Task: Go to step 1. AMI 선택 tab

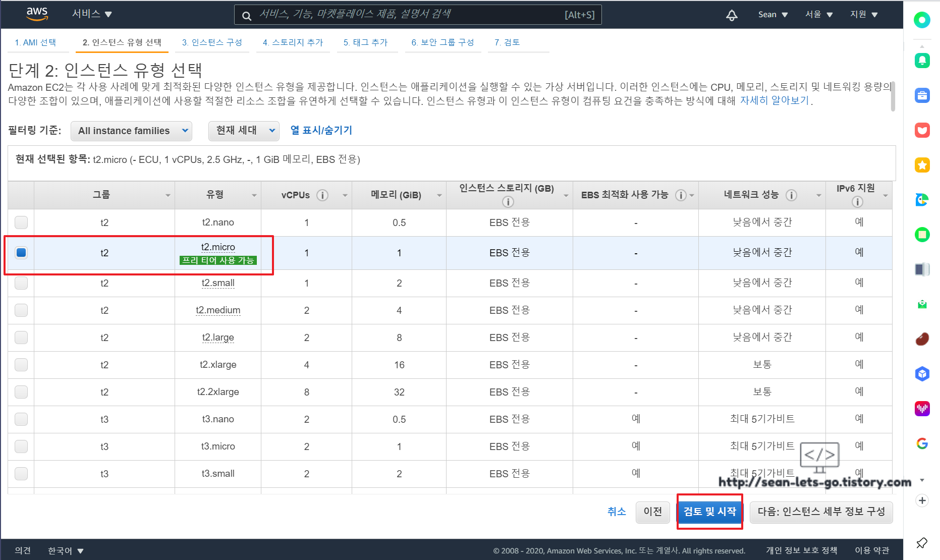Action: coord(35,42)
